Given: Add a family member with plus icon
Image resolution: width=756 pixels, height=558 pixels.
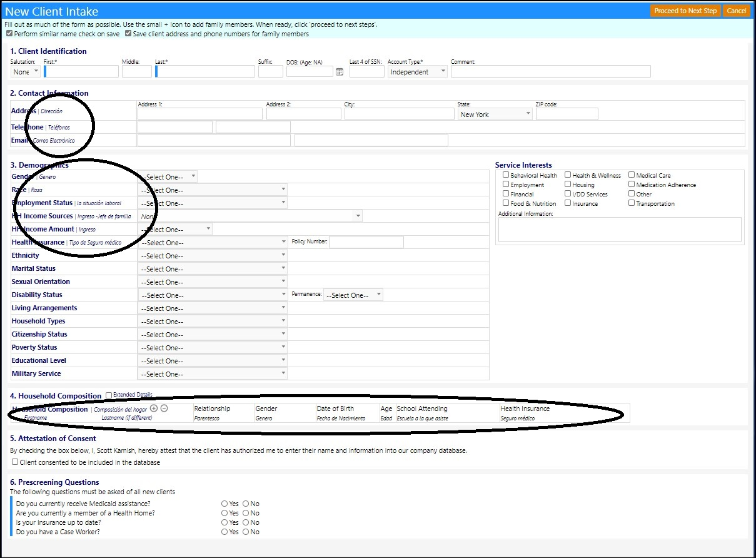Looking at the screenshot, I should (154, 408).
